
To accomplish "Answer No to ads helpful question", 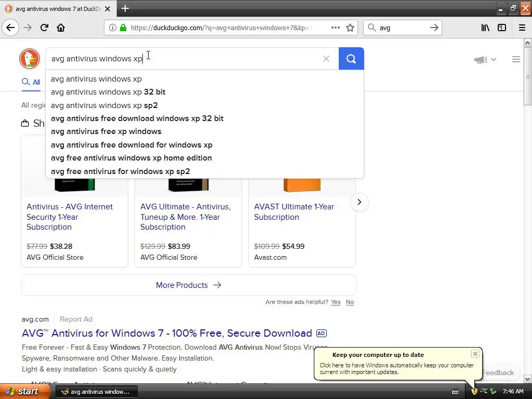I will 350,302.
